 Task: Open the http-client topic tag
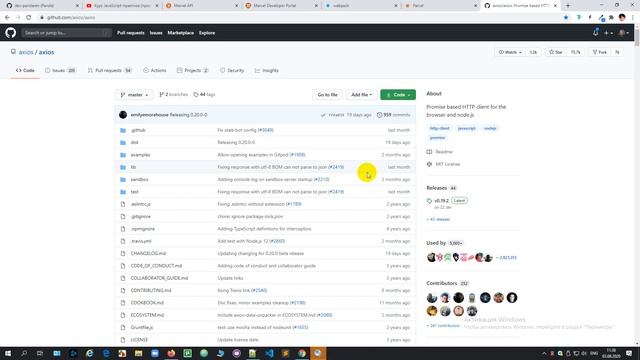pyautogui.click(x=440, y=128)
